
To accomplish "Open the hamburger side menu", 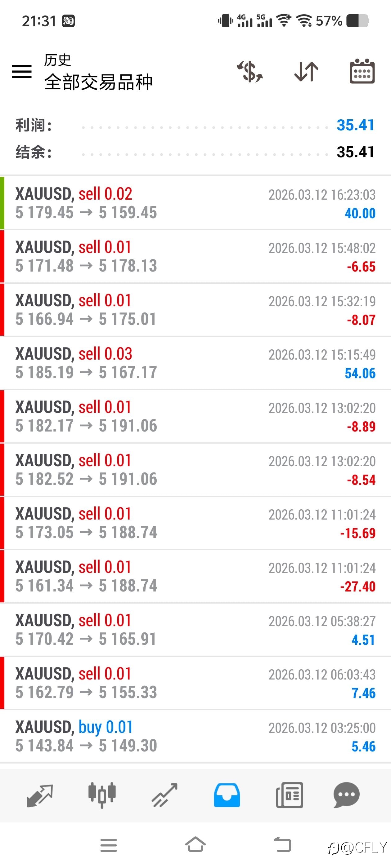I will coord(22,72).
